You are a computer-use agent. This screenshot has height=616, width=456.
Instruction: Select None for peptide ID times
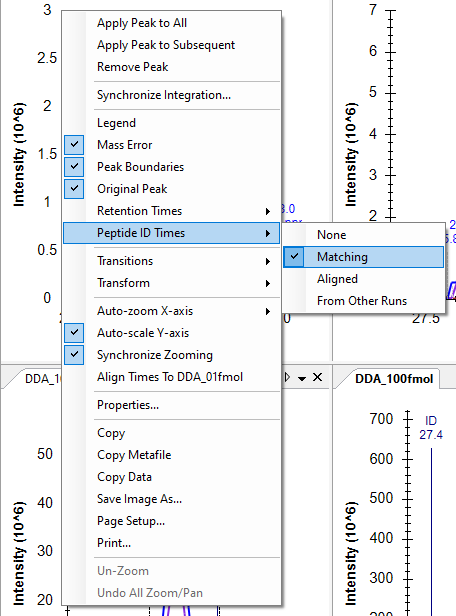[x=364, y=235]
